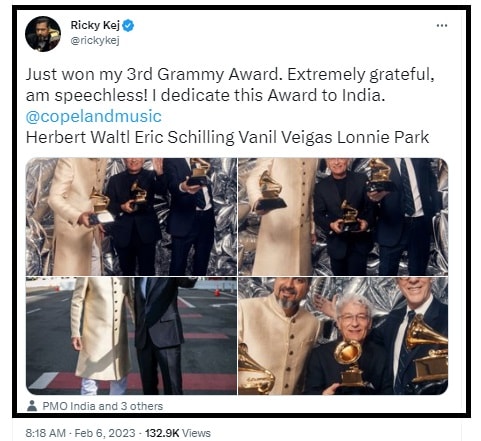Open bottom-left photo on the road
481x441 pixels.
131,336
